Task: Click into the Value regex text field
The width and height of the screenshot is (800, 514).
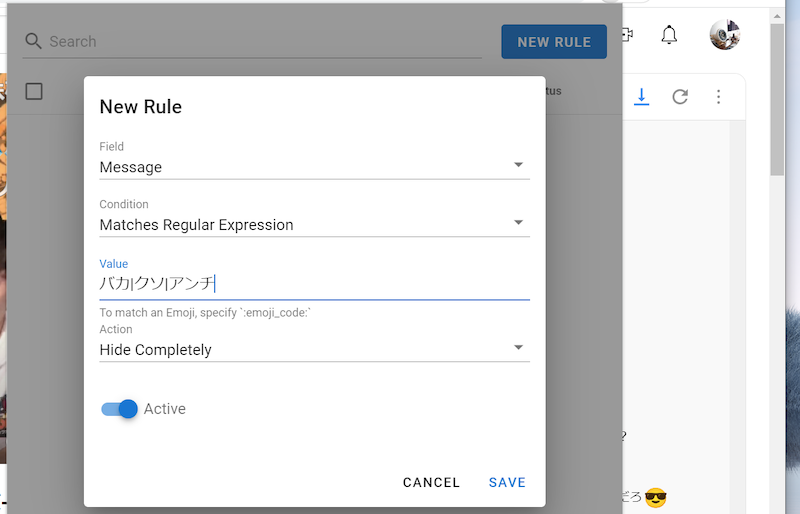Action: point(314,284)
